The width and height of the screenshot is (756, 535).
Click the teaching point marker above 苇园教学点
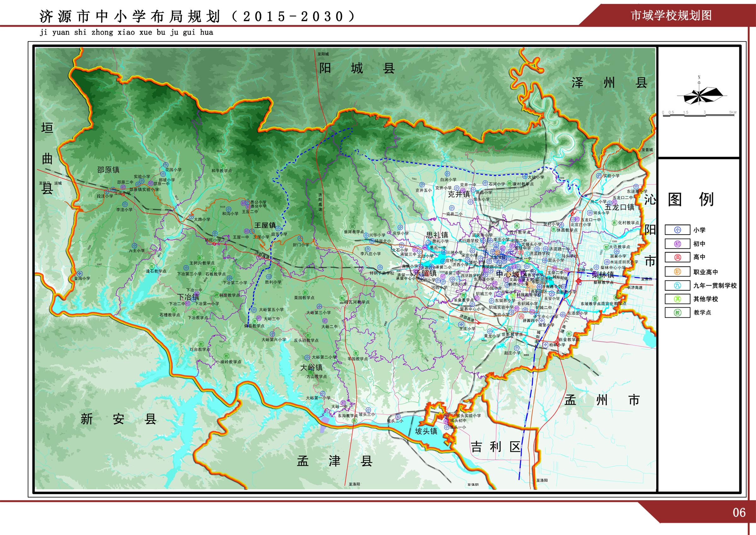356,353
